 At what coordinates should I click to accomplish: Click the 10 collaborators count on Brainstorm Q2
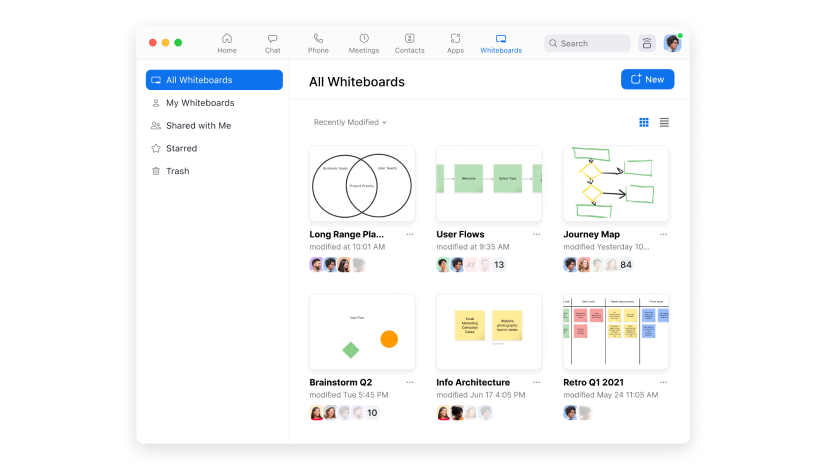point(372,413)
